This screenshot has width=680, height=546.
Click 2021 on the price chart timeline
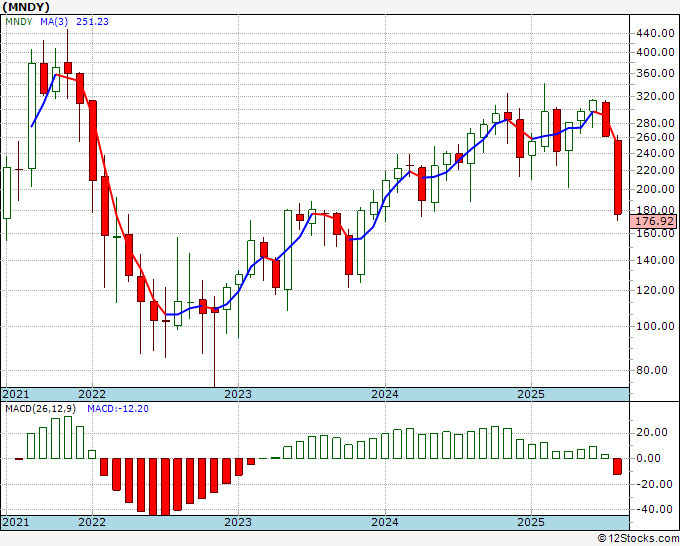[x=16, y=394]
